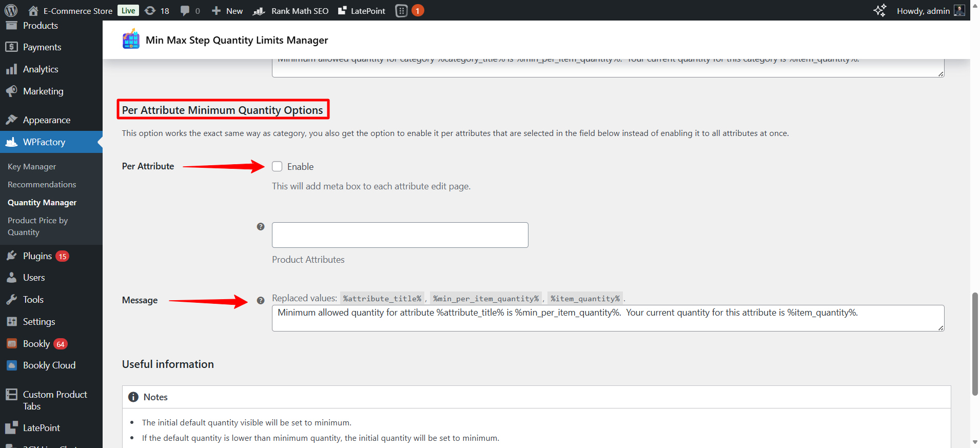Open Product Price by Quantity submenu
This screenshot has height=448, width=980.
pyautogui.click(x=37, y=226)
